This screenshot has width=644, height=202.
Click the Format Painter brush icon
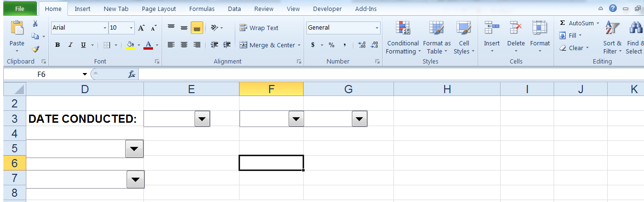(35, 49)
